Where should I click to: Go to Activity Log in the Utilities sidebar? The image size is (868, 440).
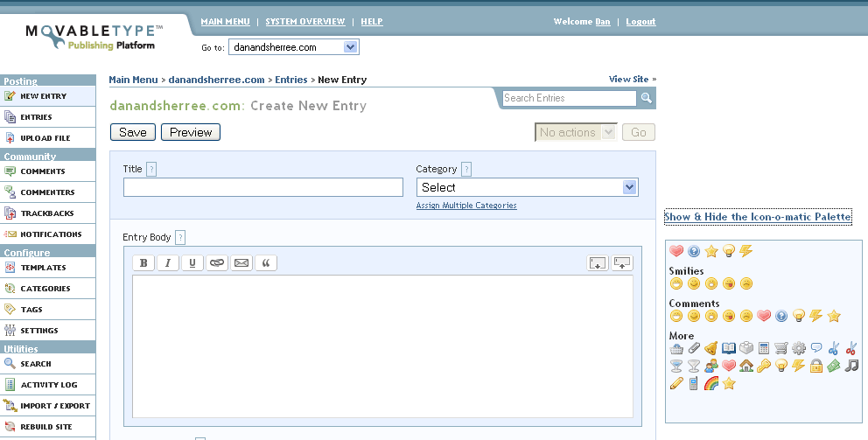[x=48, y=385]
